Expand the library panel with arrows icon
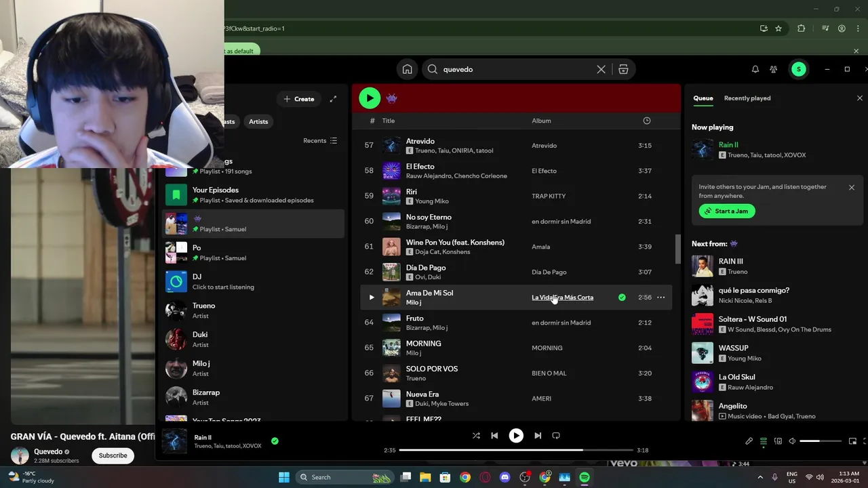 333,99
